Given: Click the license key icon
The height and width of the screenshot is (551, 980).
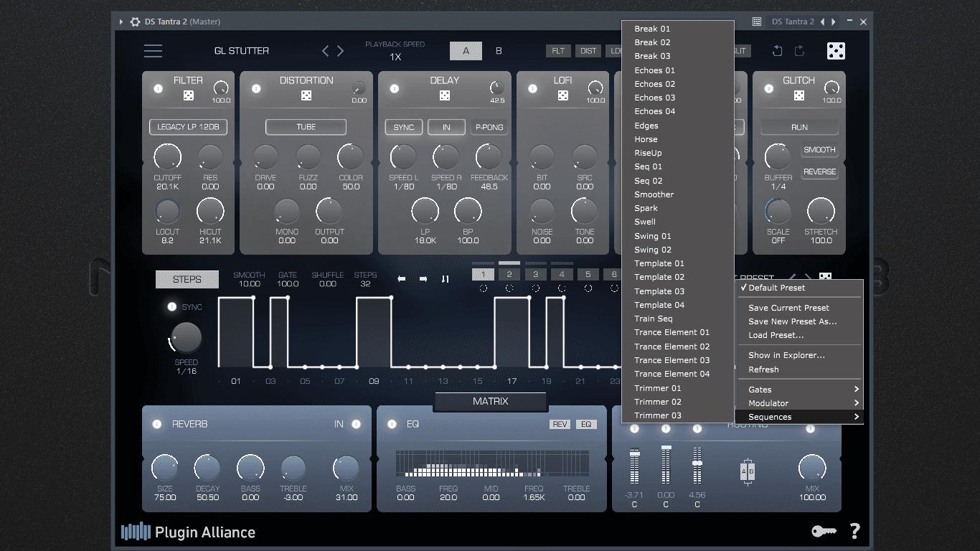Looking at the screenshot, I should click(x=824, y=531).
